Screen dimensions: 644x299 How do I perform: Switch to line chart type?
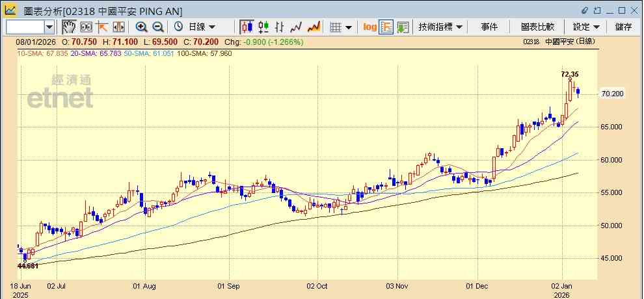296,27
